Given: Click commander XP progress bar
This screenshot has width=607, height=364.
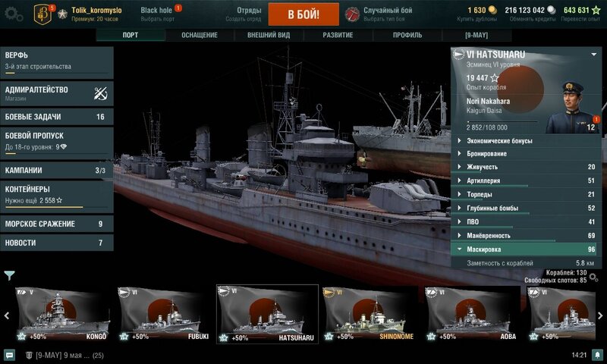Looking at the screenshot, I should (502, 121).
